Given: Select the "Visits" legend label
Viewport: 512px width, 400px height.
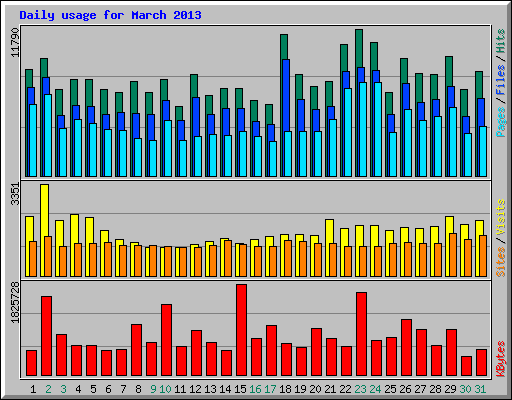Looking at the screenshot, I should [501, 217].
